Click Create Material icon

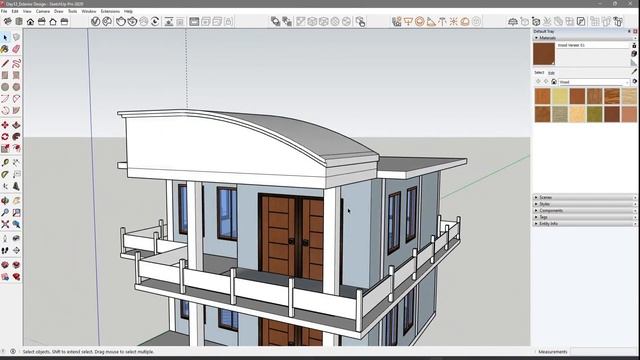click(634, 53)
